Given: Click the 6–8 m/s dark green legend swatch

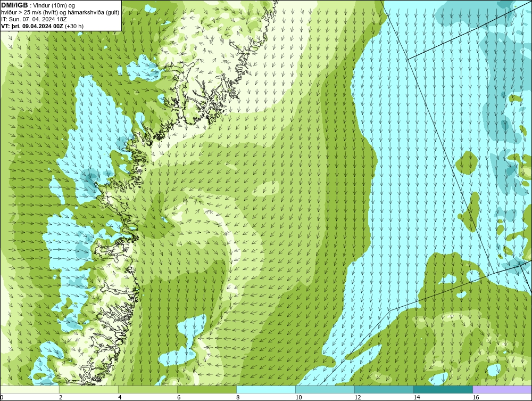Looking at the screenshot, I should point(207,389).
